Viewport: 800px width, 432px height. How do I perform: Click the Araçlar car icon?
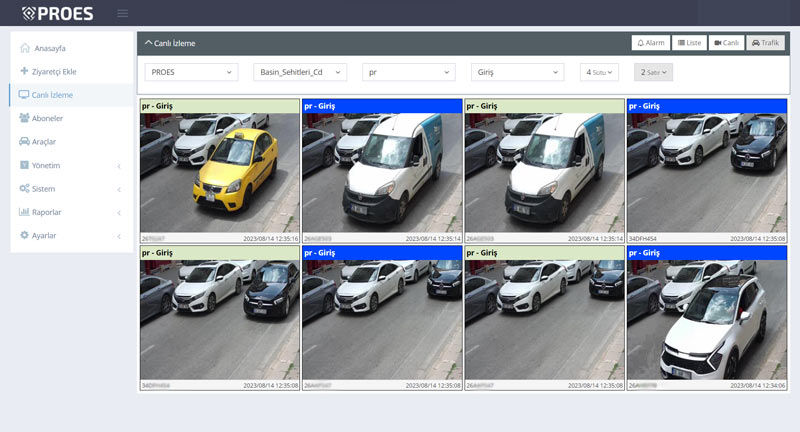24,142
